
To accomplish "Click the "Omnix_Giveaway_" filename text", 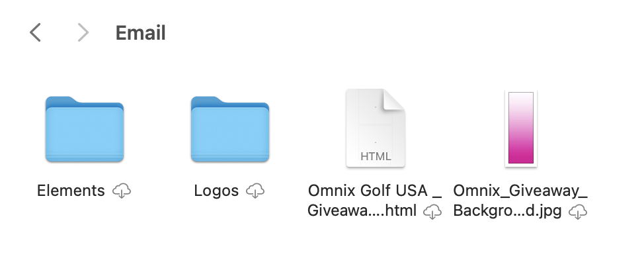I will click(520, 191).
